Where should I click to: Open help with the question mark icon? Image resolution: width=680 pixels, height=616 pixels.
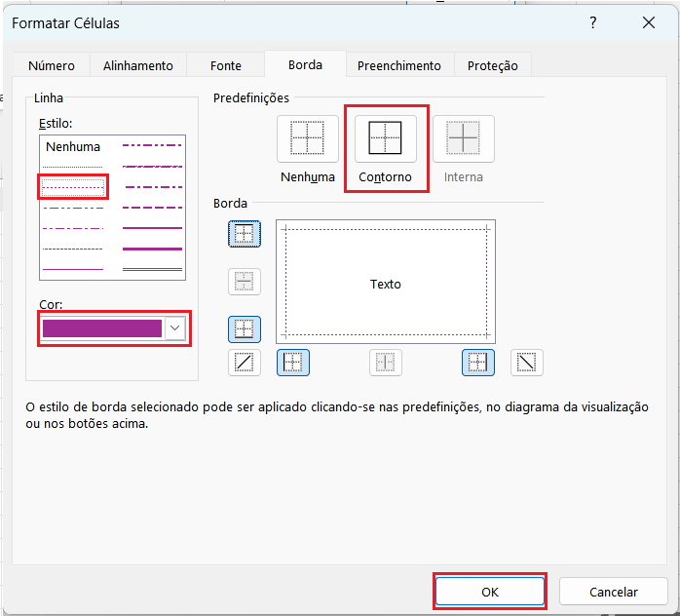[x=594, y=22]
